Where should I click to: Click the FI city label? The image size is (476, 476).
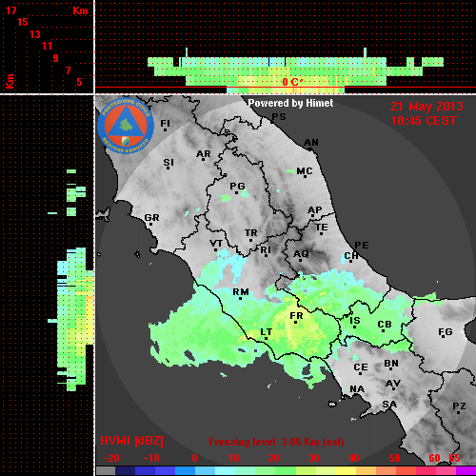[166, 123]
